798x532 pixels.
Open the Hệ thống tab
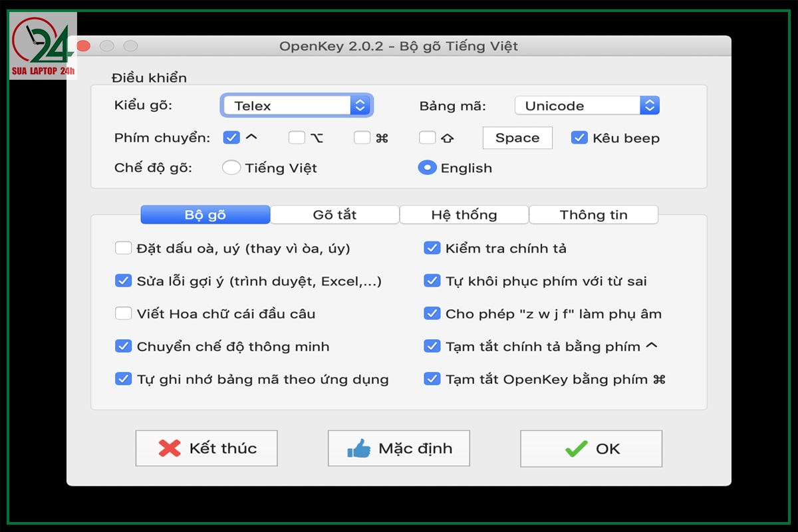464,215
